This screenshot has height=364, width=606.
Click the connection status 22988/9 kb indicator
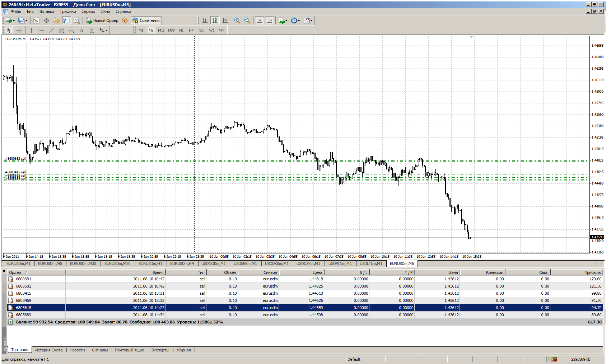point(581,359)
